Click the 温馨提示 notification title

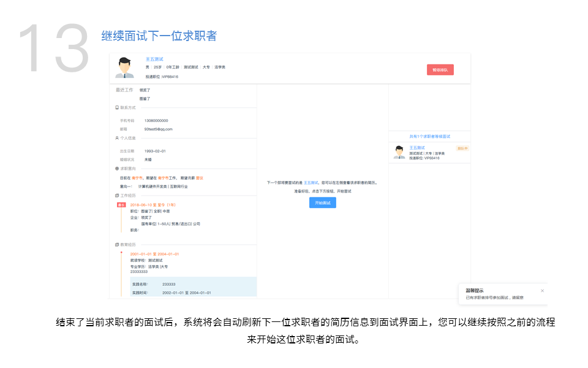click(474, 291)
